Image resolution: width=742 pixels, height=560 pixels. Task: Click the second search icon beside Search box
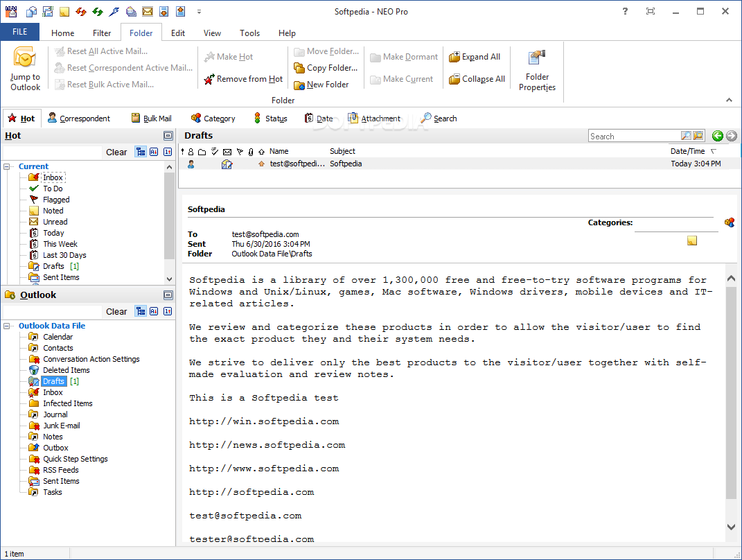698,136
